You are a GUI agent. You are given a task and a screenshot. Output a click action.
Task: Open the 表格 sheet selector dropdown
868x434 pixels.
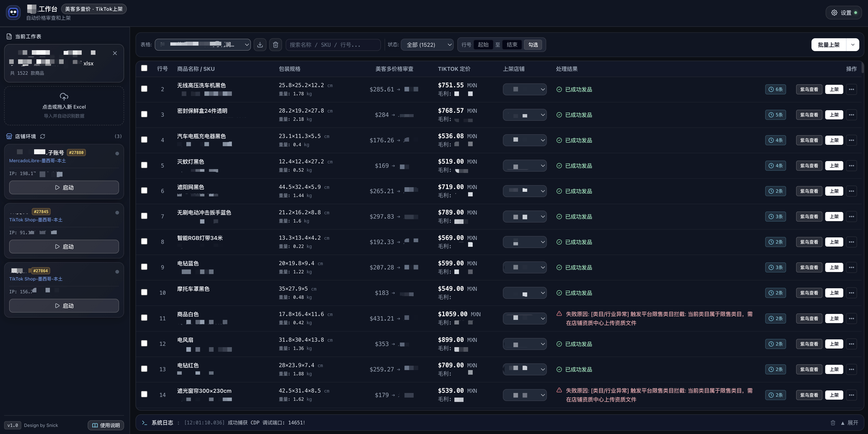(x=203, y=44)
